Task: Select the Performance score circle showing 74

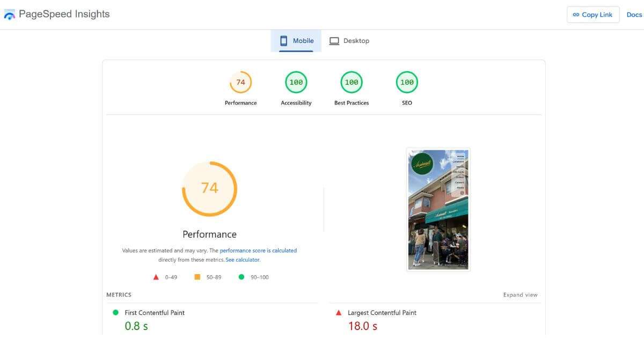Action: 240,82
